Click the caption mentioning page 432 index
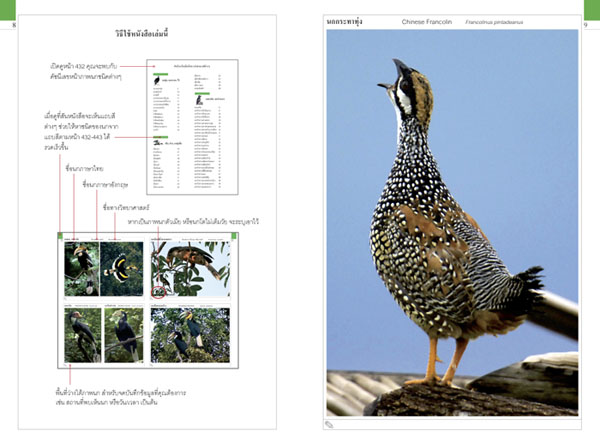Screen dimensions: 600x443 86,72
